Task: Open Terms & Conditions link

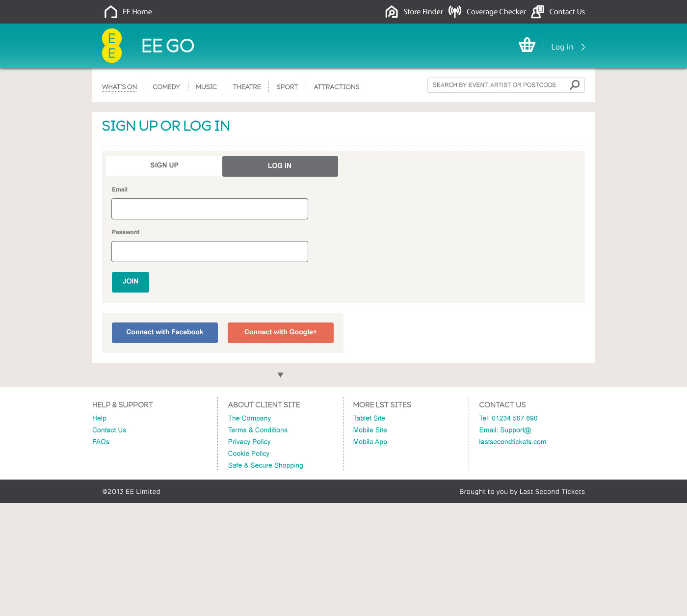Action: pyautogui.click(x=258, y=430)
